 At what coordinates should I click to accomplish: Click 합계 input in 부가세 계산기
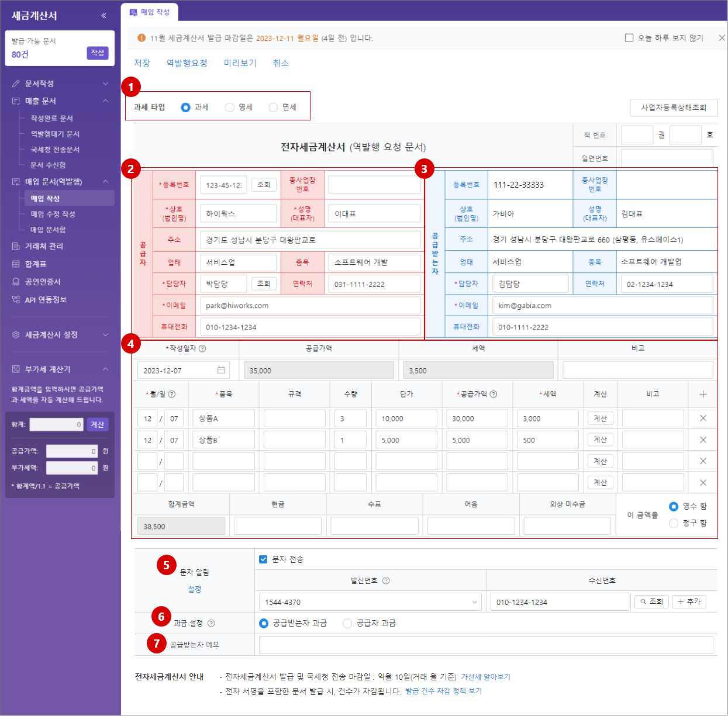click(x=57, y=425)
